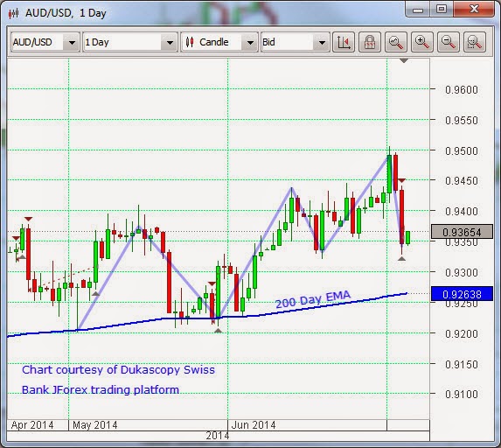Click 'Chart courtesy of Dukascopy Swiss' text
The width and height of the screenshot is (501, 448).
click(x=118, y=370)
